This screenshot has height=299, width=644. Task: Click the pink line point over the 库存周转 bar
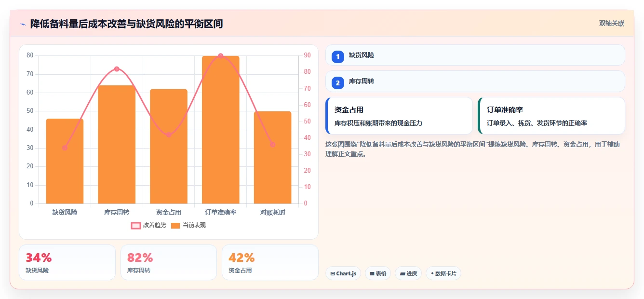click(117, 69)
